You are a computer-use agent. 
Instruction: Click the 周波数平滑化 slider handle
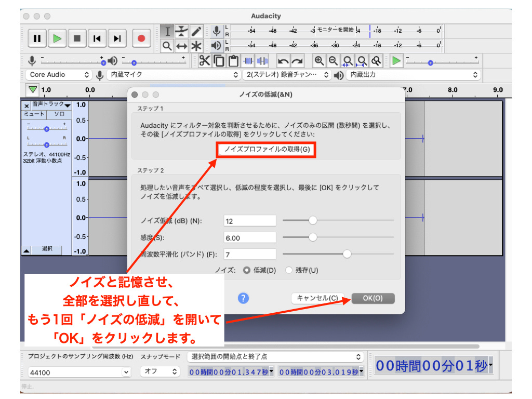(x=347, y=254)
